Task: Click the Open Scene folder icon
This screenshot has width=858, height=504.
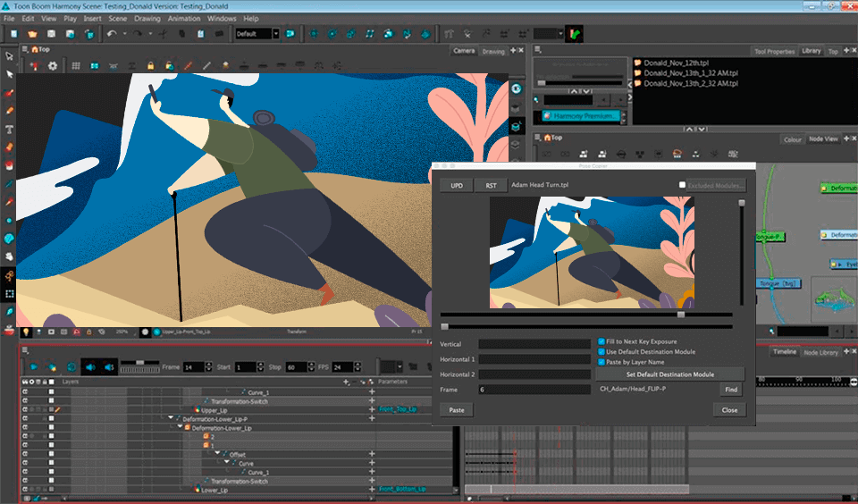Action: coord(32,34)
